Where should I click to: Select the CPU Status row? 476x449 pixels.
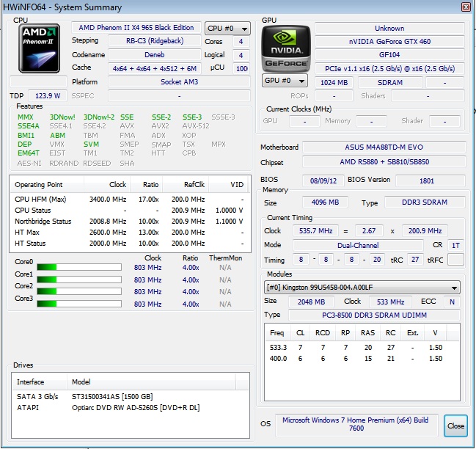coord(130,210)
